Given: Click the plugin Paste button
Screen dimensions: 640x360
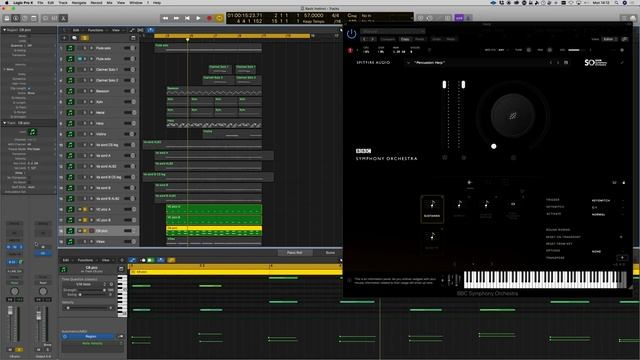Looking at the screenshot, I should tap(420, 39).
